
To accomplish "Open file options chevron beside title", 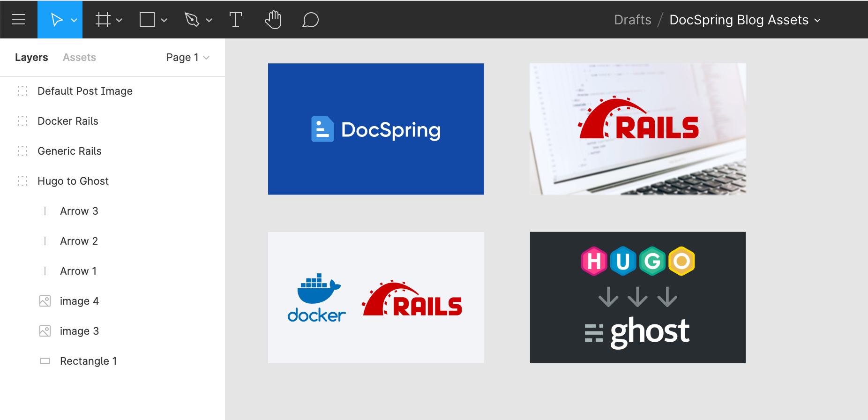I will point(817,20).
